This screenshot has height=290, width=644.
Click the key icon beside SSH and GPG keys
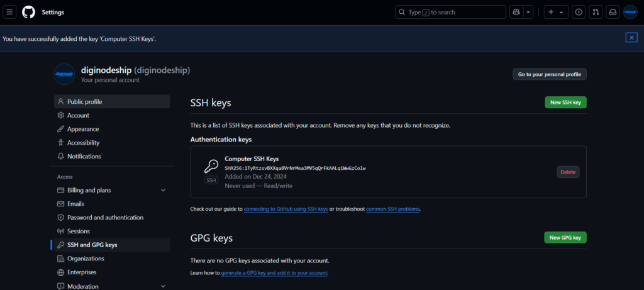[x=61, y=245]
